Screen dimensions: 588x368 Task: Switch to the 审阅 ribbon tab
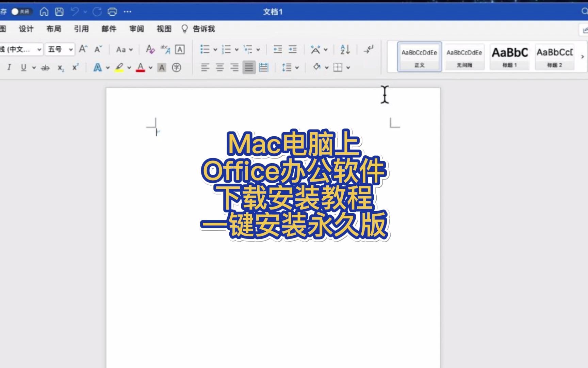(136, 29)
